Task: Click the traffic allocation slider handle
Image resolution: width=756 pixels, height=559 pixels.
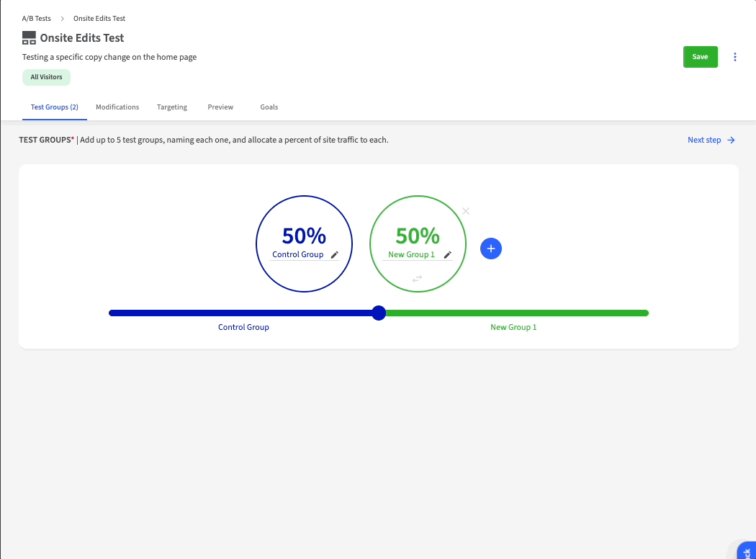Action: (379, 313)
